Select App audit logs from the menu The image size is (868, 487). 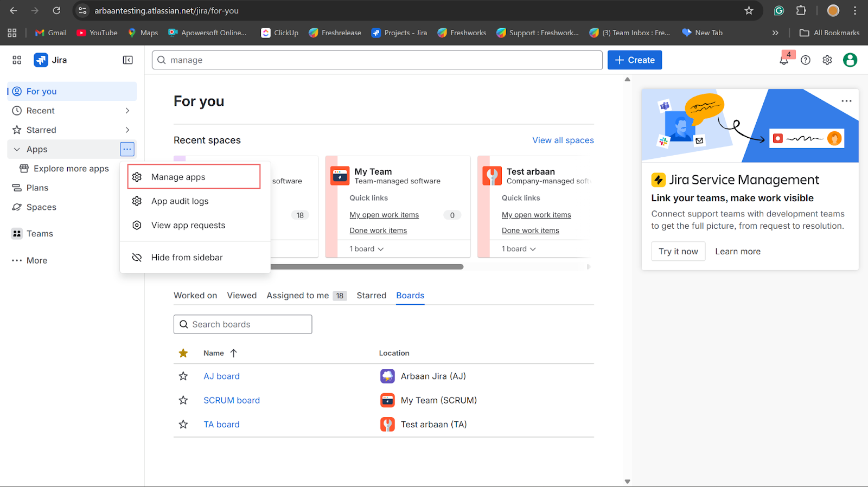[x=195, y=201]
